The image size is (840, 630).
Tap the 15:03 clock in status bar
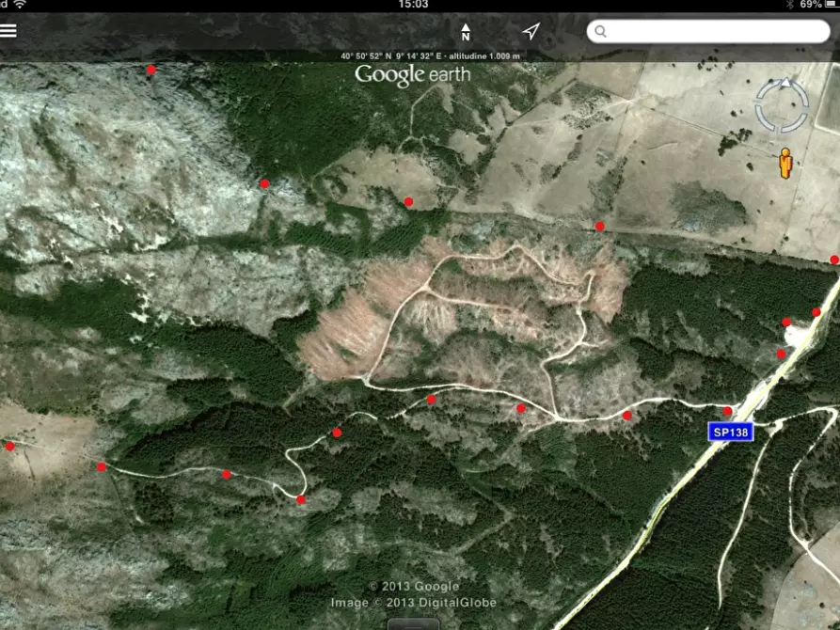(413, 5)
